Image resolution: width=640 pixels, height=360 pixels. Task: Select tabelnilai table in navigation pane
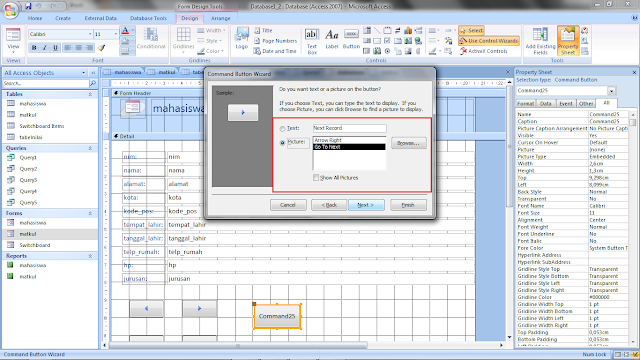(31, 137)
